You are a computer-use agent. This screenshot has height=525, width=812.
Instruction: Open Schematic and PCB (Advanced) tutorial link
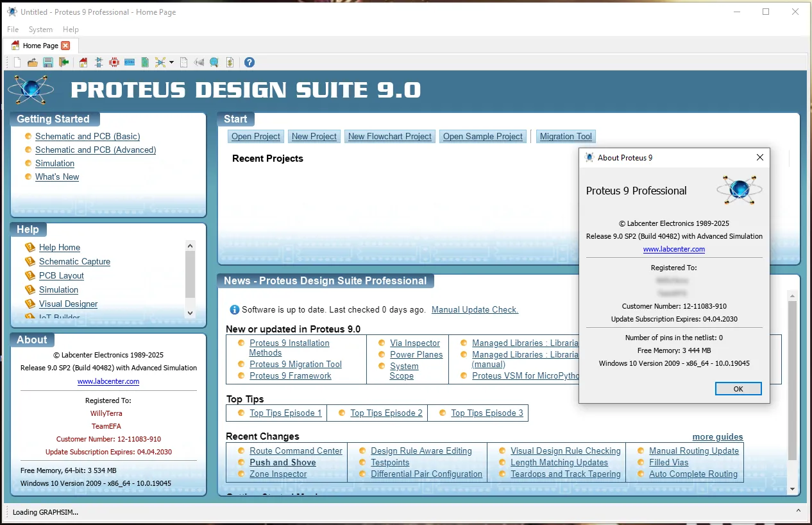[x=96, y=150]
